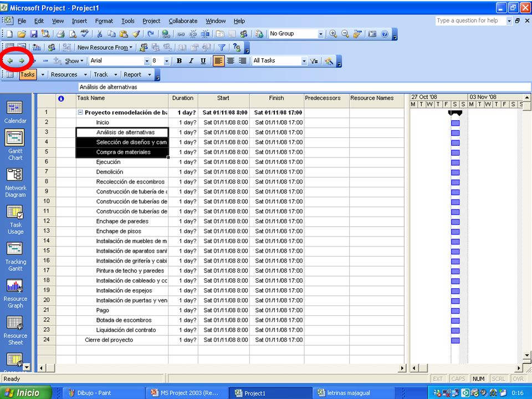Open Task Information
This screenshot has width=532, height=399.
click(220, 34)
